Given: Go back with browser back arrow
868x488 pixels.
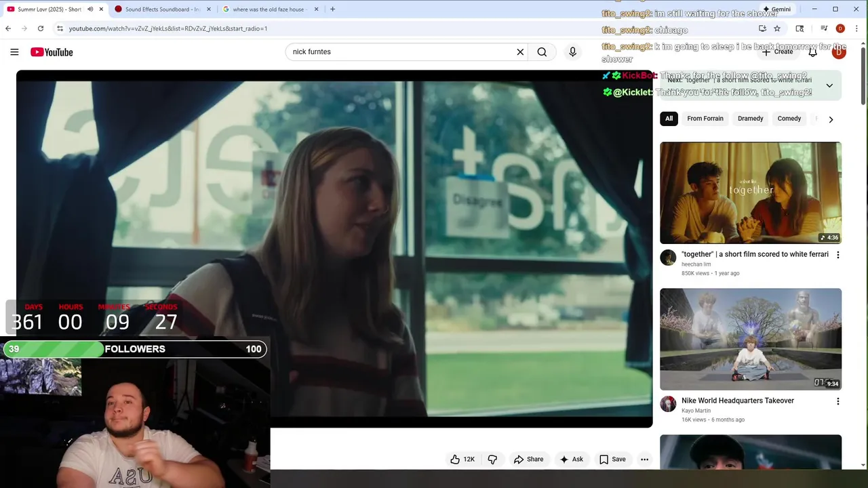Looking at the screenshot, I should pyautogui.click(x=8, y=28).
